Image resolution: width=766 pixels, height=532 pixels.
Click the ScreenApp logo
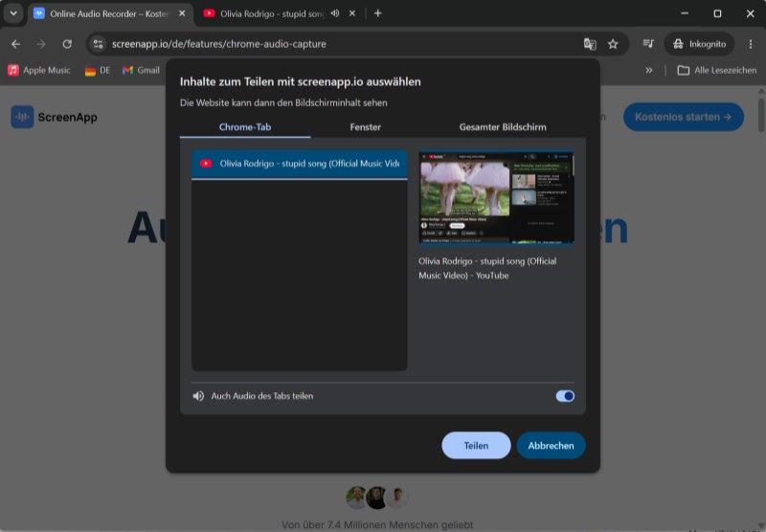click(55, 117)
